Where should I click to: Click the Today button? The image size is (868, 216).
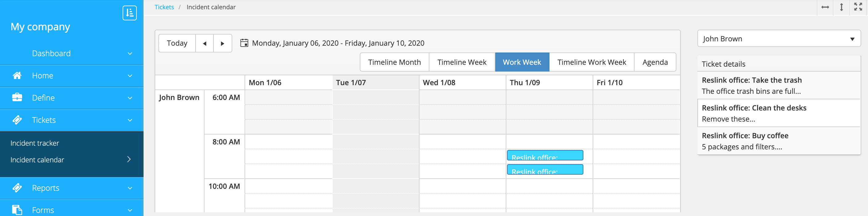tap(177, 43)
